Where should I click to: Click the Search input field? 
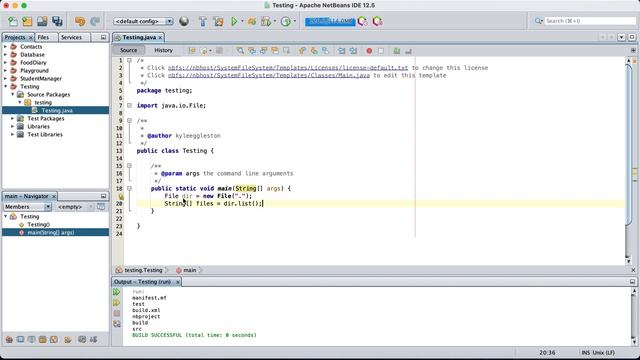tap(590, 21)
